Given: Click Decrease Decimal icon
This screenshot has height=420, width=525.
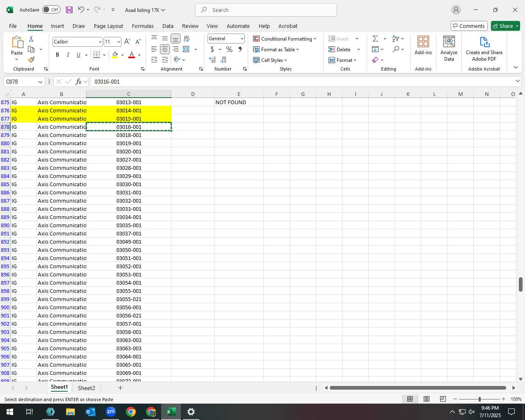Looking at the screenshot, I should pos(224,60).
